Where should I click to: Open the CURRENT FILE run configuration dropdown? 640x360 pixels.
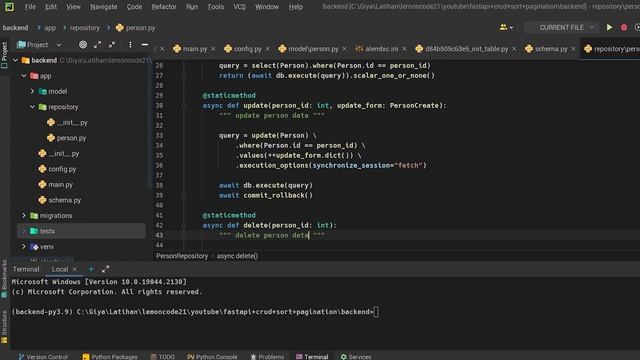pyautogui.click(x=562, y=27)
